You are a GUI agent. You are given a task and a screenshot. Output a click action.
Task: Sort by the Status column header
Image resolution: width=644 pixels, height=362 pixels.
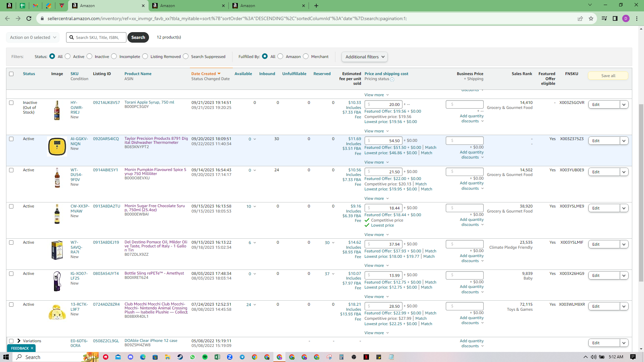click(x=29, y=74)
